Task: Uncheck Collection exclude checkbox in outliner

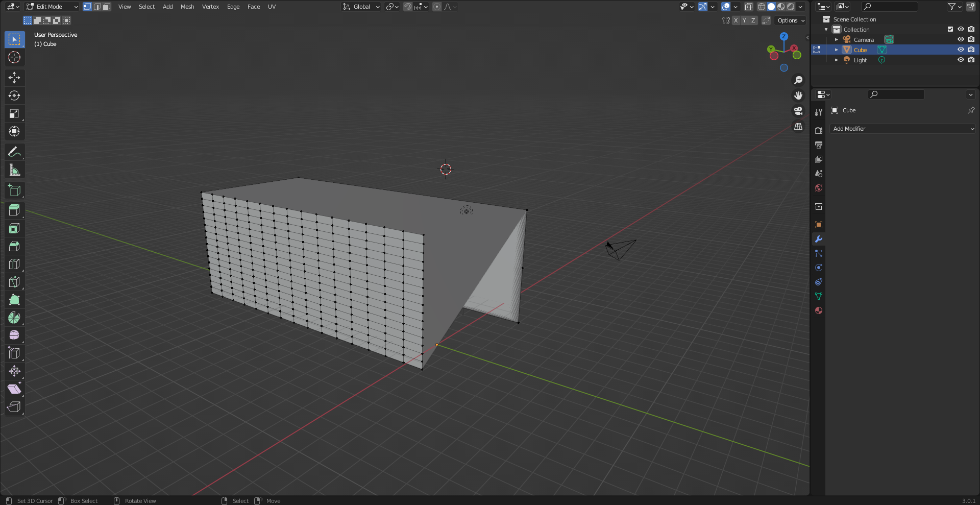Action: [950, 29]
